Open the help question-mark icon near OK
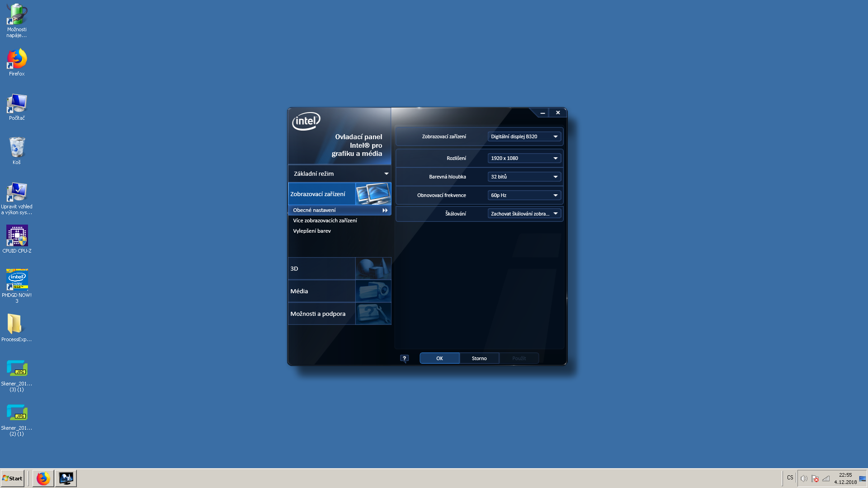The height and width of the screenshot is (488, 868). (x=404, y=358)
